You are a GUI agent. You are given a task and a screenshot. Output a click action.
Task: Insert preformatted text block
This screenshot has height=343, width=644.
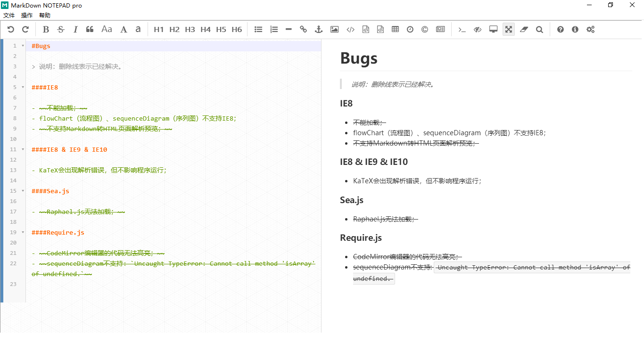click(x=365, y=29)
